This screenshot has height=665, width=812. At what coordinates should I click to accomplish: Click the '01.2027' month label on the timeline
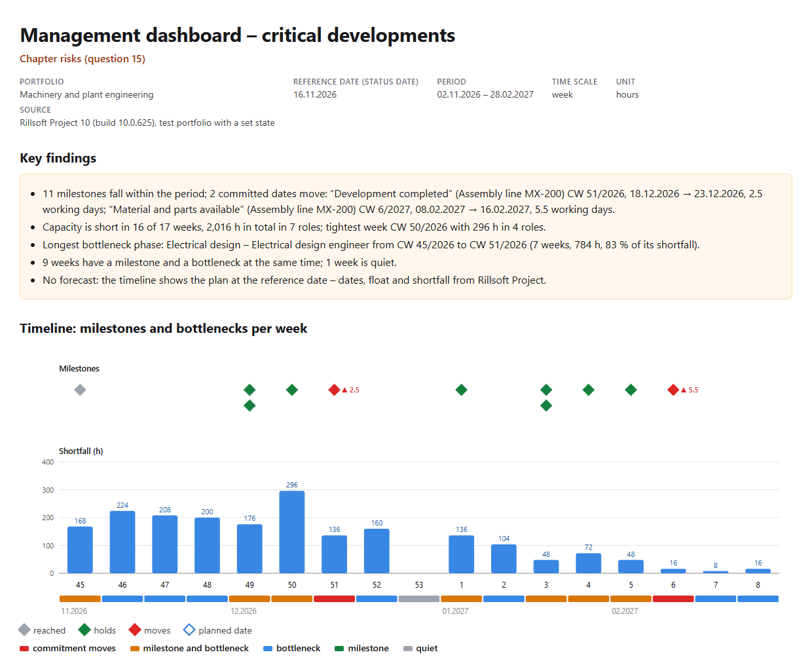(455, 611)
